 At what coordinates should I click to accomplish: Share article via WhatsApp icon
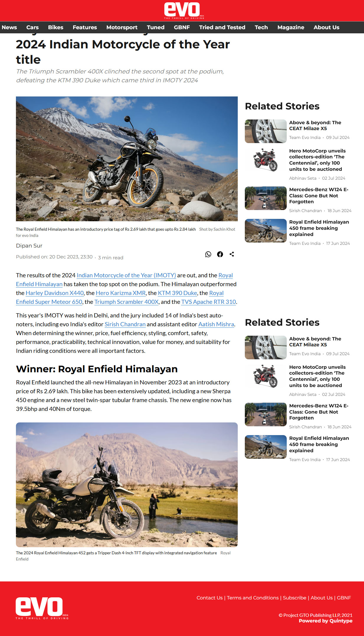coord(208,254)
